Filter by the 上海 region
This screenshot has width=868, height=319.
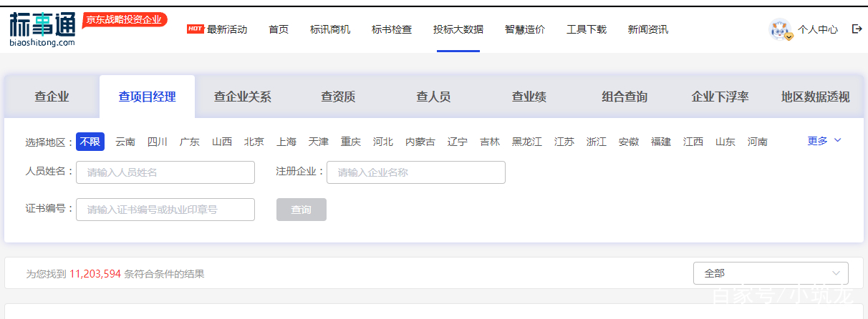click(286, 142)
